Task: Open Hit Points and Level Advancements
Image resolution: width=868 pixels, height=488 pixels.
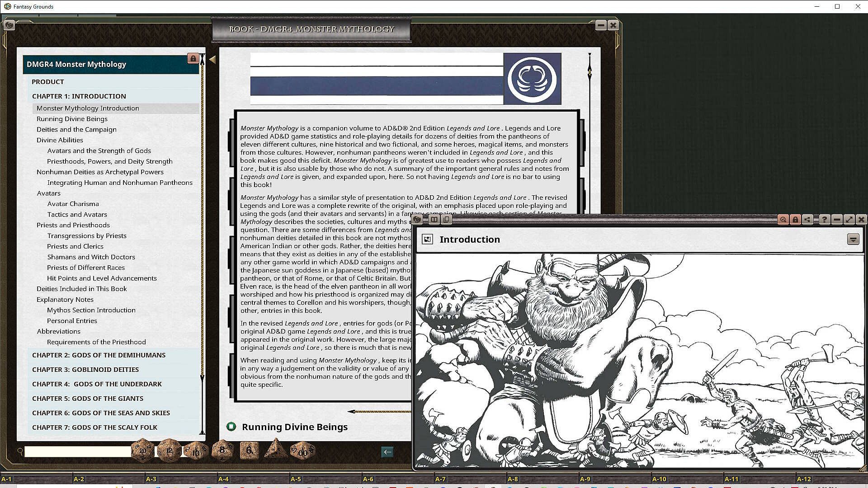Action: 102,278
